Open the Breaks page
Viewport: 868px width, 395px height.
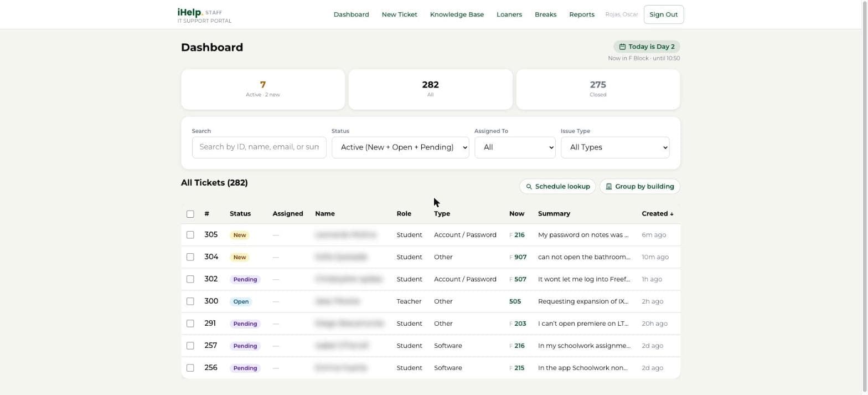(x=545, y=14)
